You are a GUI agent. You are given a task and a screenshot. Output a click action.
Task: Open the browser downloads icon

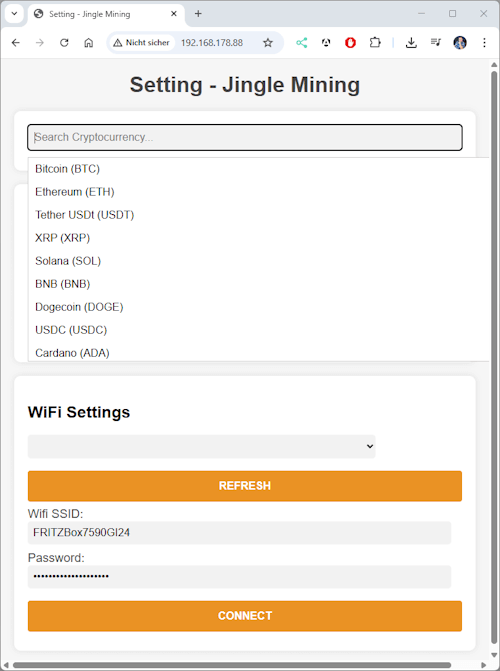(411, 42)
